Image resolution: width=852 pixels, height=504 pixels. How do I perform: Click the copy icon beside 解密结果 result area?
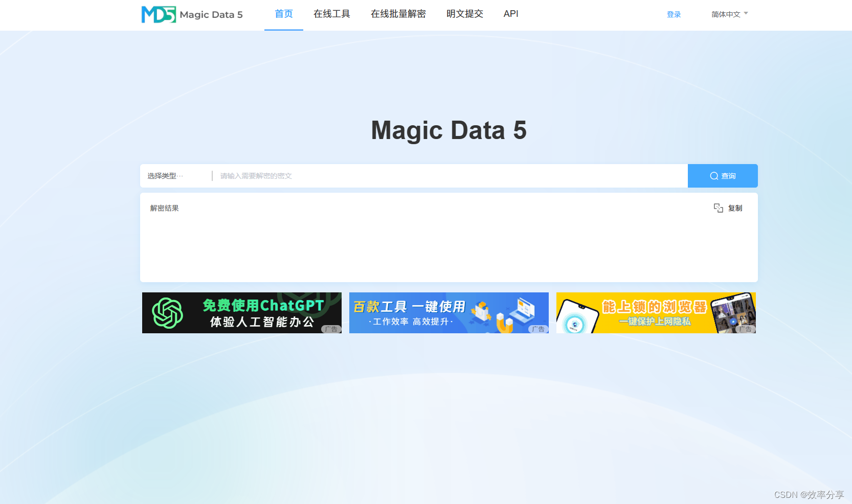coord(719,208)
